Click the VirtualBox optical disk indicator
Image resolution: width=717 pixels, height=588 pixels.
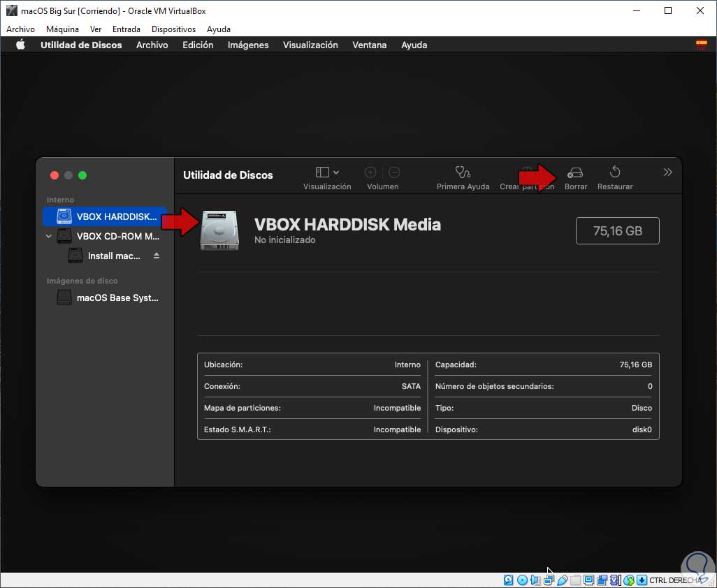click(522, 580)
